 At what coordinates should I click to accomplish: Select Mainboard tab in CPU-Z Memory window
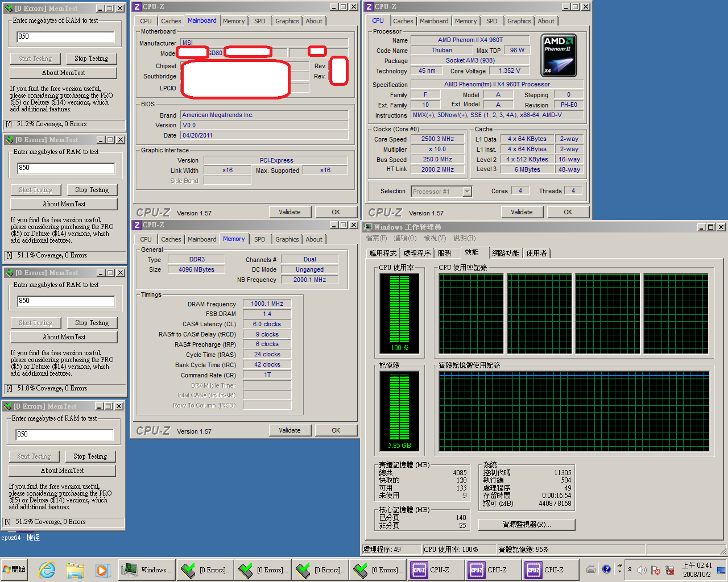[202, 239]
